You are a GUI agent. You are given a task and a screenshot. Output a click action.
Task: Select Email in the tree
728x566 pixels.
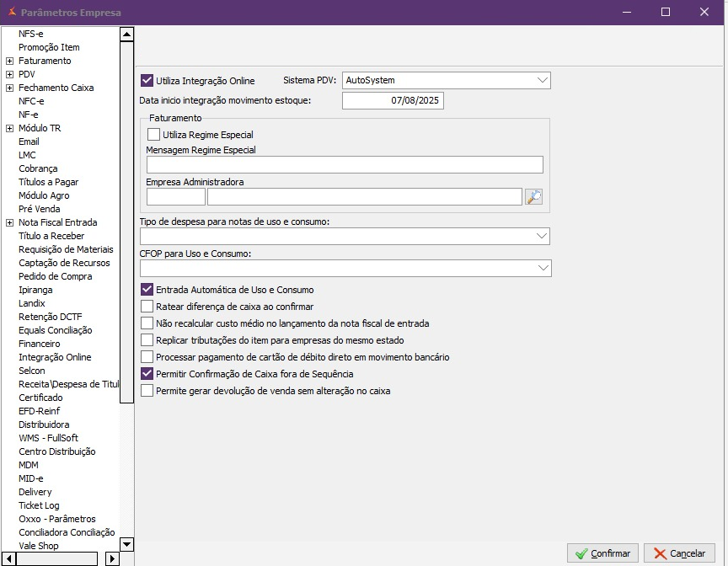tap(29, 141)
